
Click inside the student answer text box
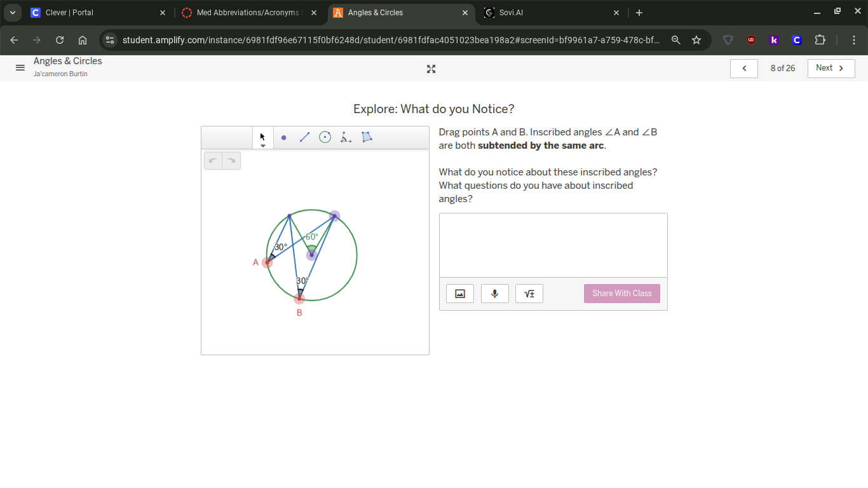click(x=552, y=245)
